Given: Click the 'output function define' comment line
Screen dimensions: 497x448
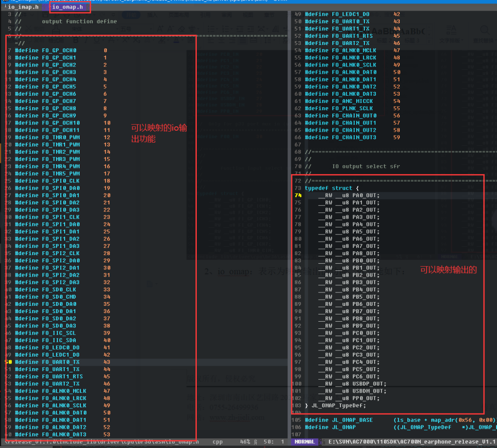Looking at the screenshot, I should point(79,21).
